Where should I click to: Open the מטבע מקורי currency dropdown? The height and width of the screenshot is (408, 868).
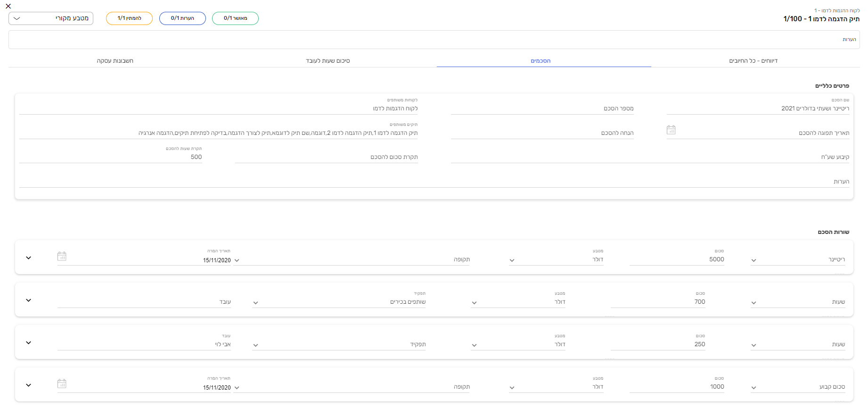tap(51, 18)
